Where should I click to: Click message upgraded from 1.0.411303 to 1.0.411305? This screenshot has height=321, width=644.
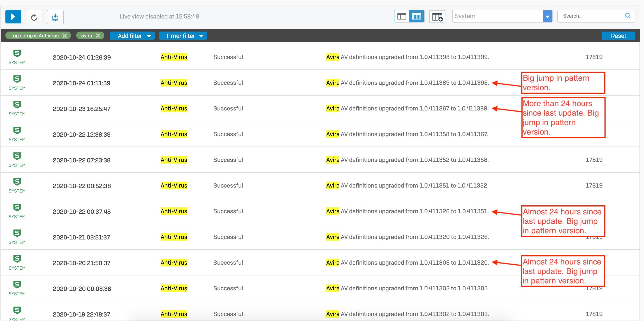tap(408, 289)
